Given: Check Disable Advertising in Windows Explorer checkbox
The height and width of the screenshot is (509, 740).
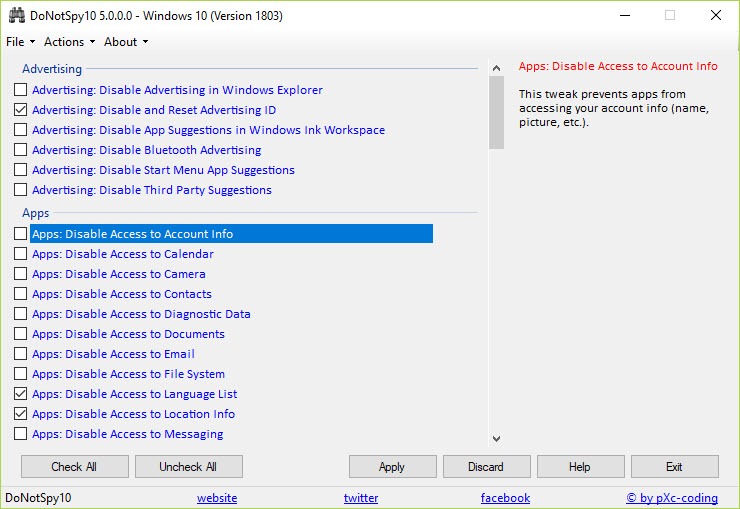Looking at the screenshot, I should [20, 90].
